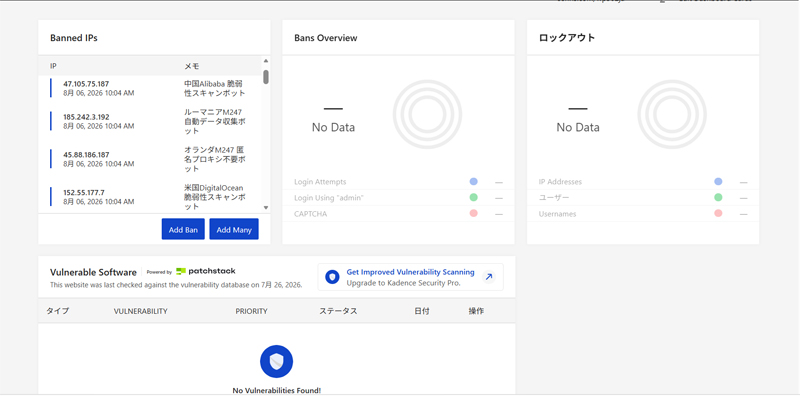Select banned IP 47.105.75.187
The height and width of the screenshot is (396, 800).
tap(86, 84)
